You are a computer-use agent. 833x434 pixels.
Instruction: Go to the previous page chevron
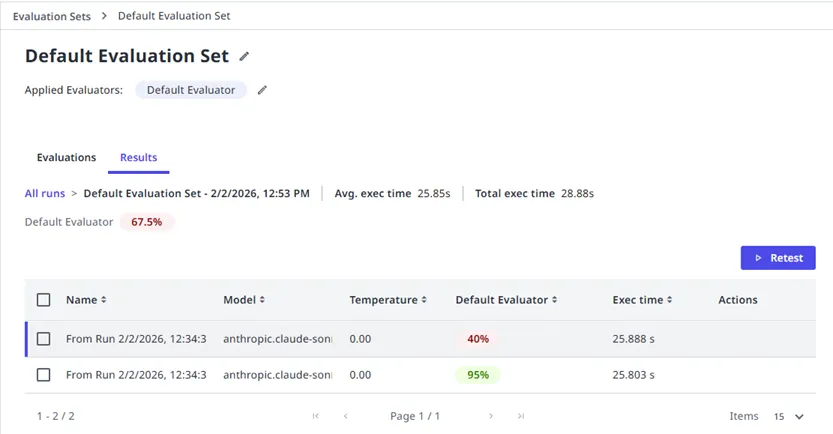click(346, 416)
